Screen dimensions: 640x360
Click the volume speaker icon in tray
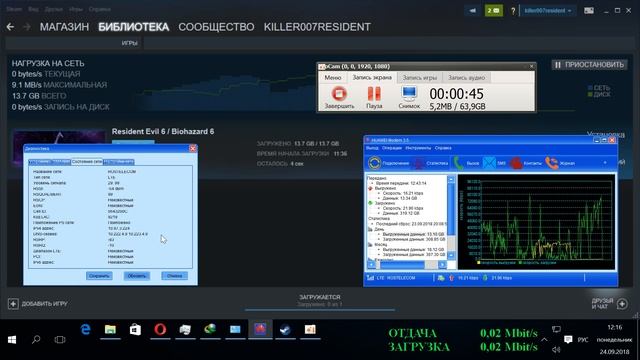click(x=556, y=349)
